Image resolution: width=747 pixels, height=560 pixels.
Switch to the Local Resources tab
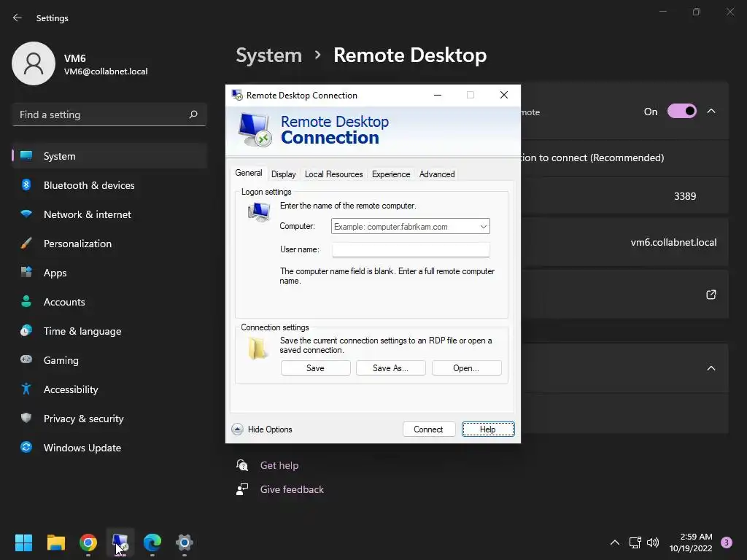(x=334, y=174)
